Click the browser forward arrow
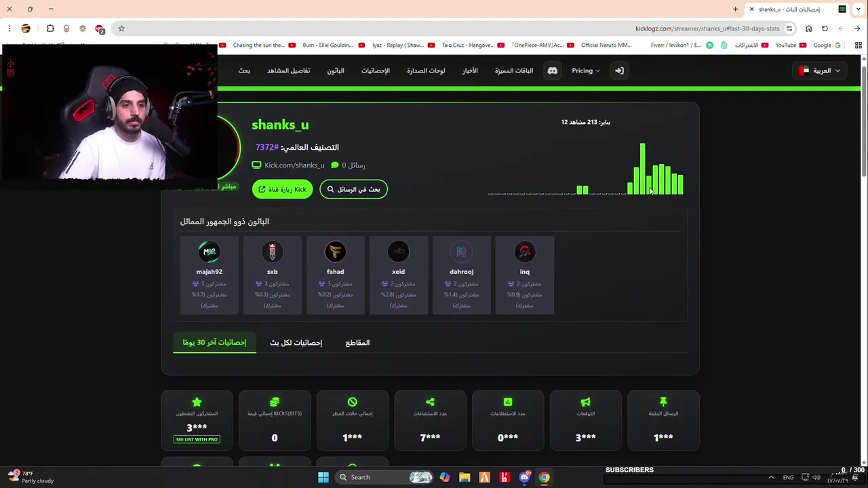This screenshot has width=868, height=488. tap(841, 28)
